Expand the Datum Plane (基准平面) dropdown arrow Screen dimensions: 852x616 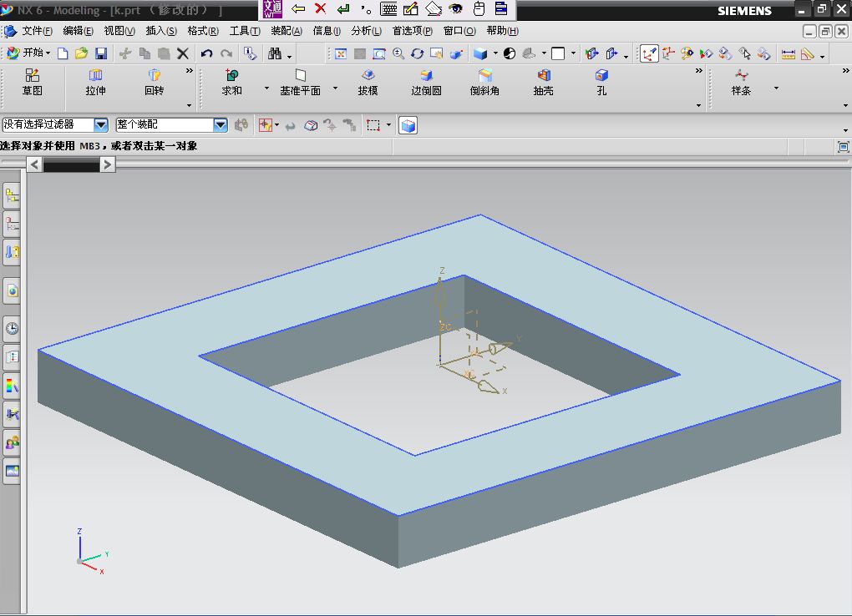[336, 88]
